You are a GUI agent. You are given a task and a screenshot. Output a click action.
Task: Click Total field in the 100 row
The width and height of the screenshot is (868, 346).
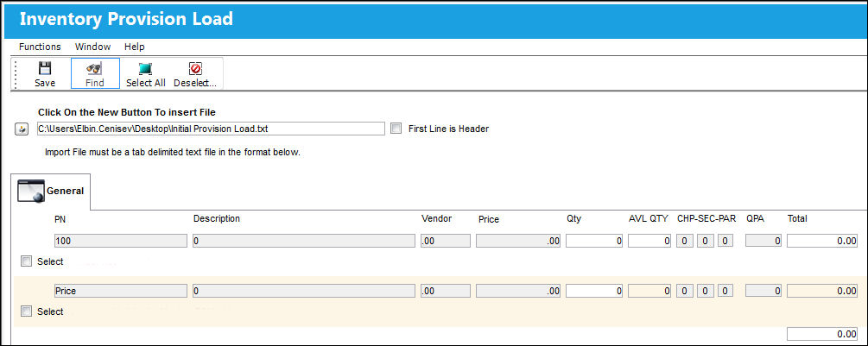pos(822,241)
